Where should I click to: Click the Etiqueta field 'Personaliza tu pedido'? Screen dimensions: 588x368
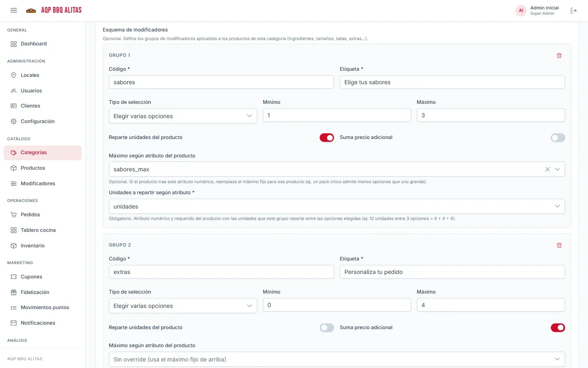tap(452, 272)
